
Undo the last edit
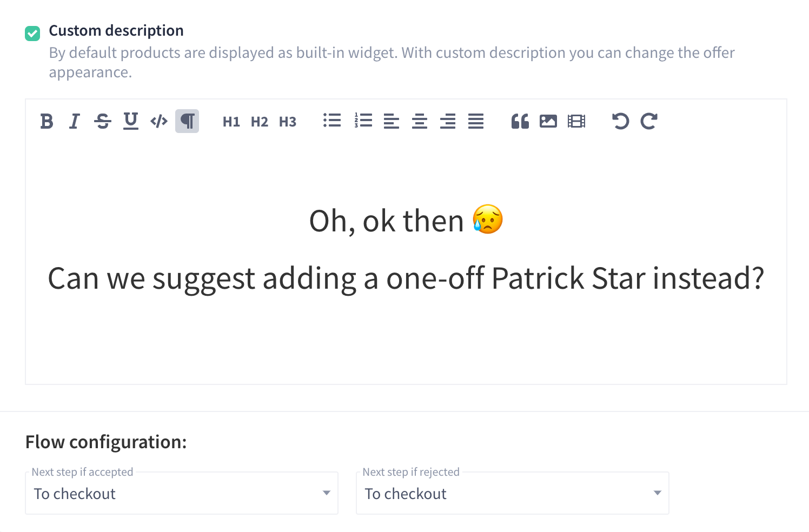tap(621, 121)
